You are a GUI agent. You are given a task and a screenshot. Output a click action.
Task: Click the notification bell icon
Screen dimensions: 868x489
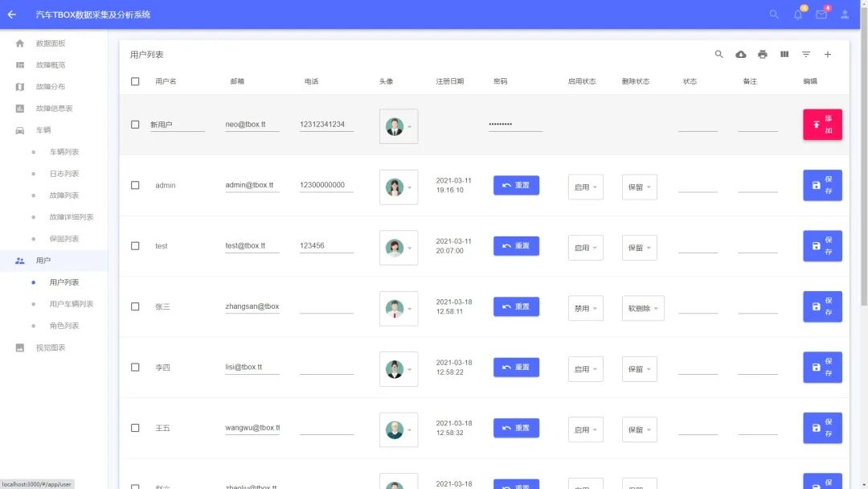(x=796, y=14)
